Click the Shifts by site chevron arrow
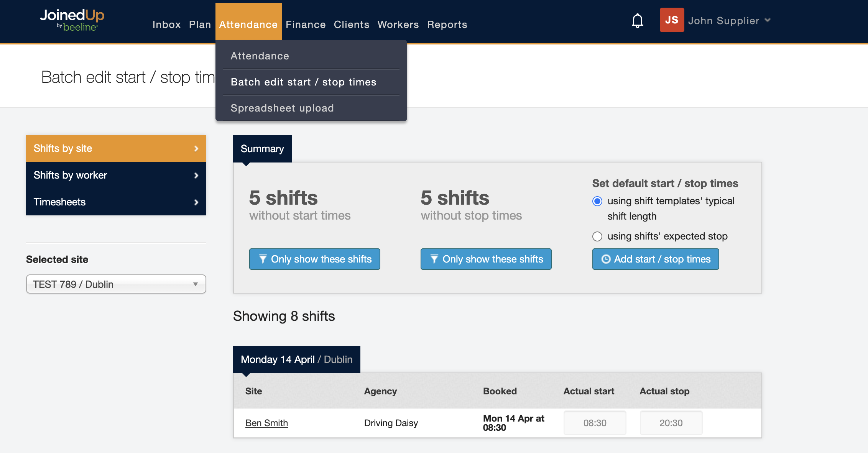Screen dimensions: 868x453 pyautogui.click(x=196, y=148)
